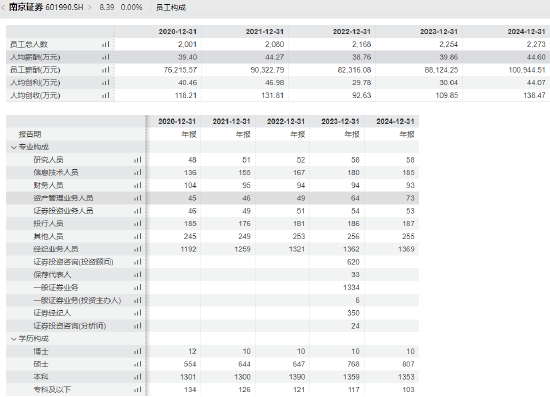Select the 资产管理业务人员 row label
Image resolution: width=550 pixels, height=397 pixels.
[x=63, y=198]
